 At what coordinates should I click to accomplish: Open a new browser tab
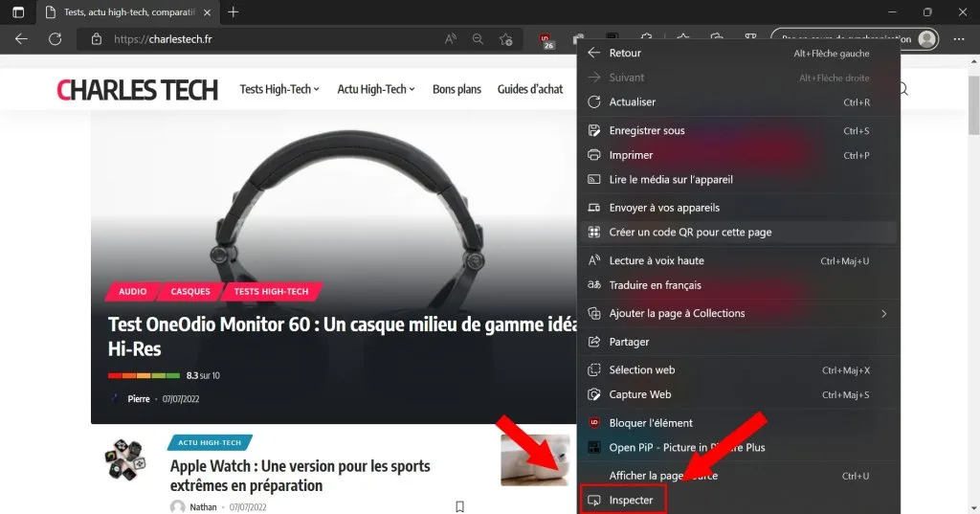(234, 11)
